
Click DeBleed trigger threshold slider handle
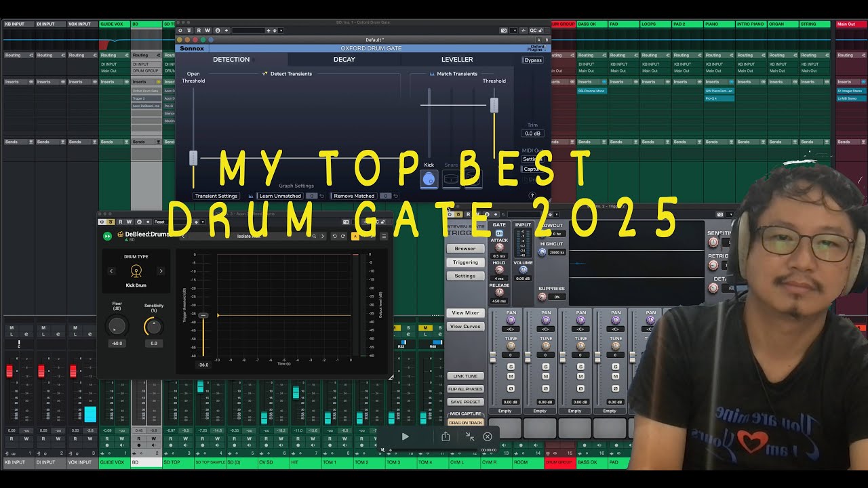click(x=203, y=315)
